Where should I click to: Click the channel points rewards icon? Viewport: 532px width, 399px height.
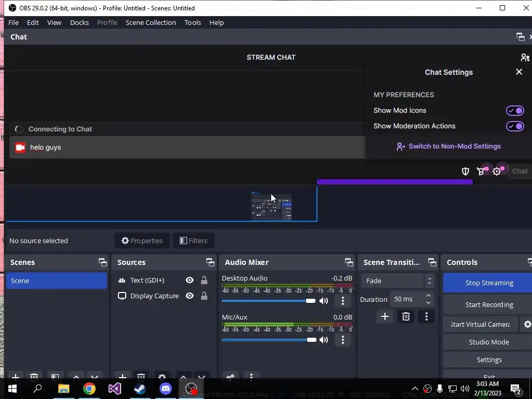tap(481, 171)
